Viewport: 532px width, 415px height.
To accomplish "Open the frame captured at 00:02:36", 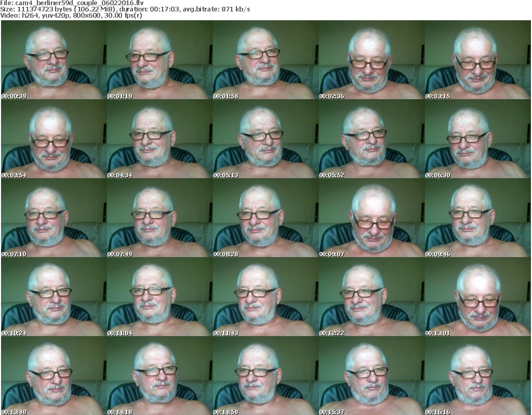I will point(371,60).
